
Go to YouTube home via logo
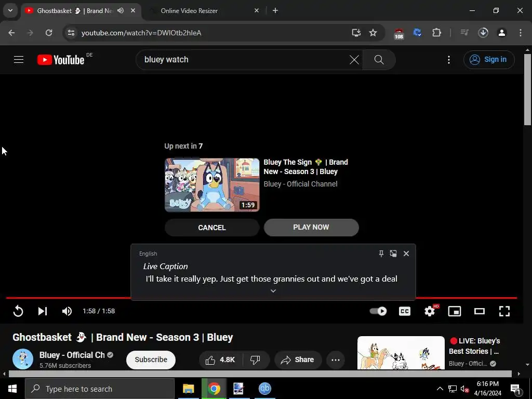(61, 60)
